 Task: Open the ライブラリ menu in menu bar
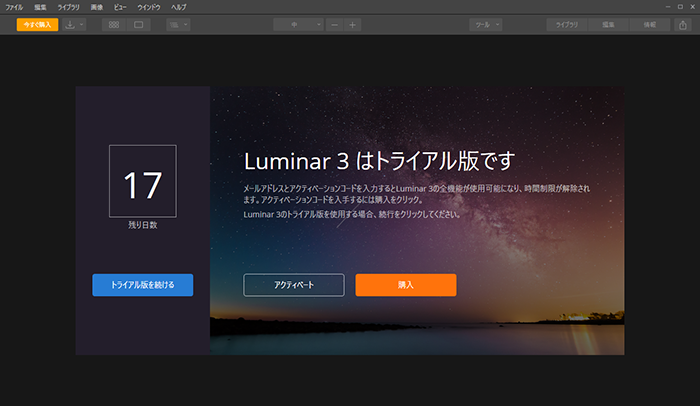(68, 7)
